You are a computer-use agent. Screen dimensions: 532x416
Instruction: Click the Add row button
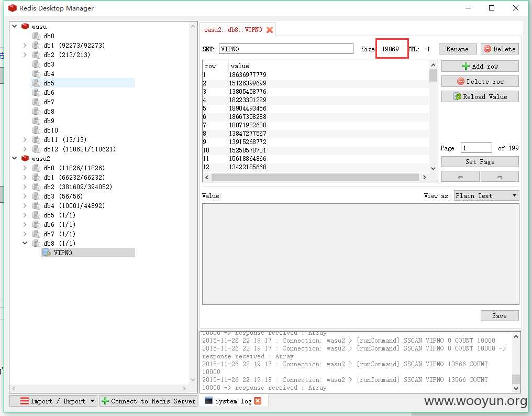click(480, 66)
